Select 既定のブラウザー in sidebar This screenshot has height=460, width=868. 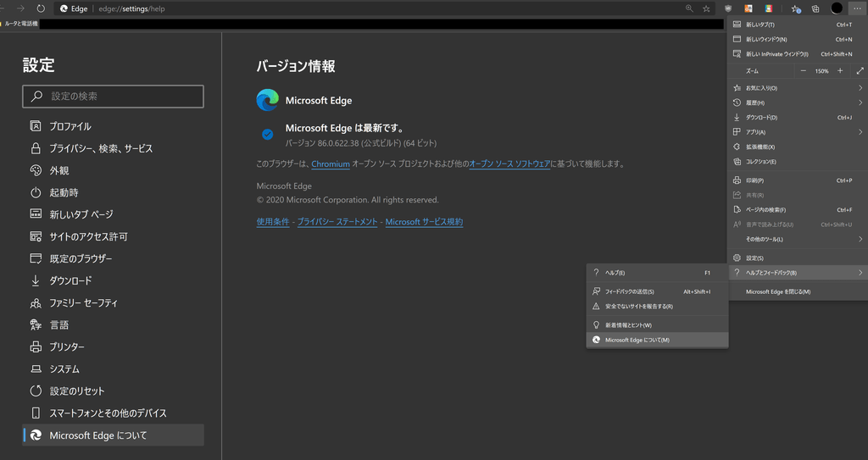point(113,258)
